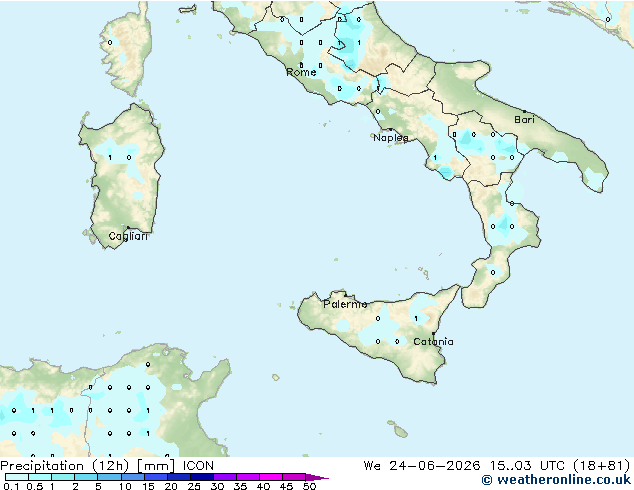Select the 0.5–1 mm legend color swatch
The height and width of the screenshot is (490, 634).
point(40,477)
